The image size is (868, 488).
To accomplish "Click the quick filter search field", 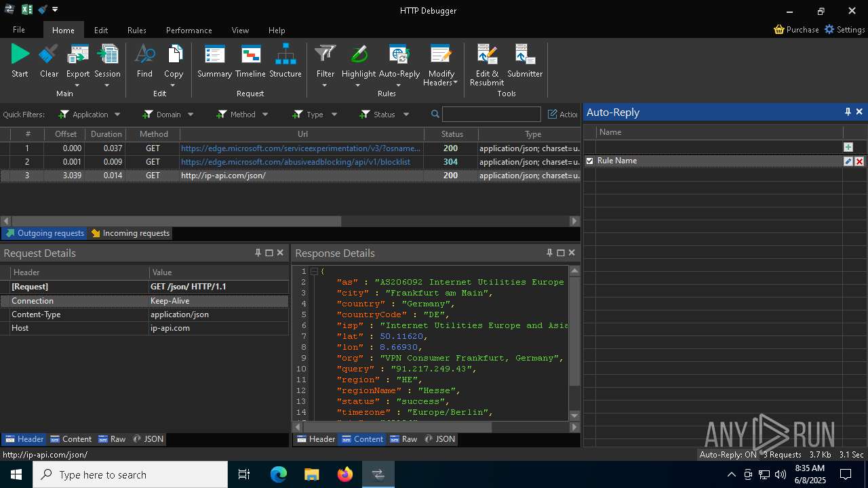I will coord(492,115).
